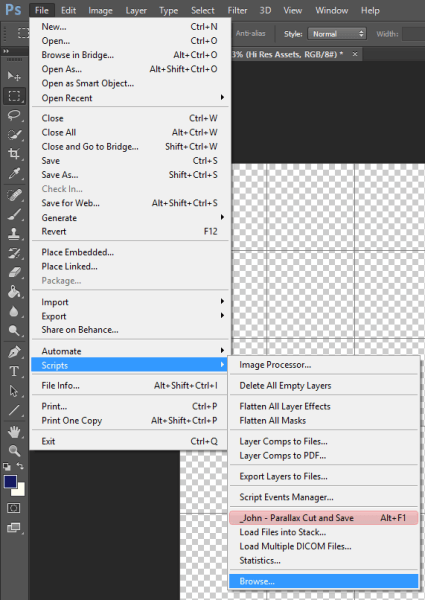This screenshot has width=425, height=600.
Task: Open the foreground color picker
Action: pos(10,481)
